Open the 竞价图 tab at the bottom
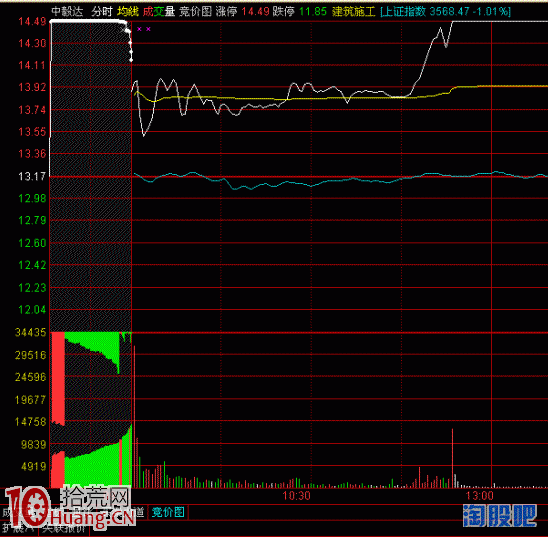This screenshot has height=537, width=548. pos(168,512)
